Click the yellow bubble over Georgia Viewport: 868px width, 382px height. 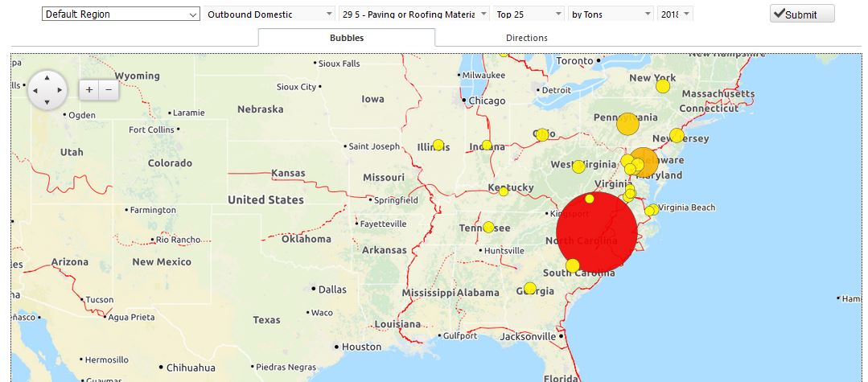[x=529, y=289]
